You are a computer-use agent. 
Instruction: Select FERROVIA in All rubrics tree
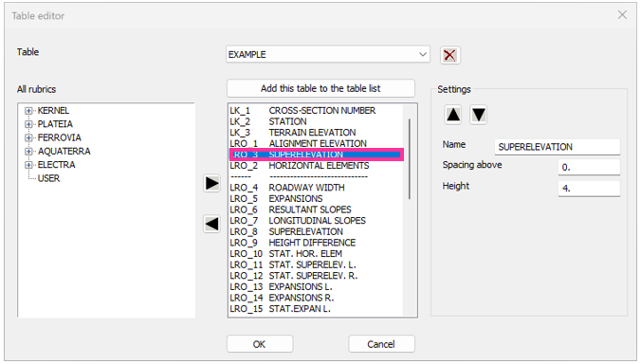60,137
